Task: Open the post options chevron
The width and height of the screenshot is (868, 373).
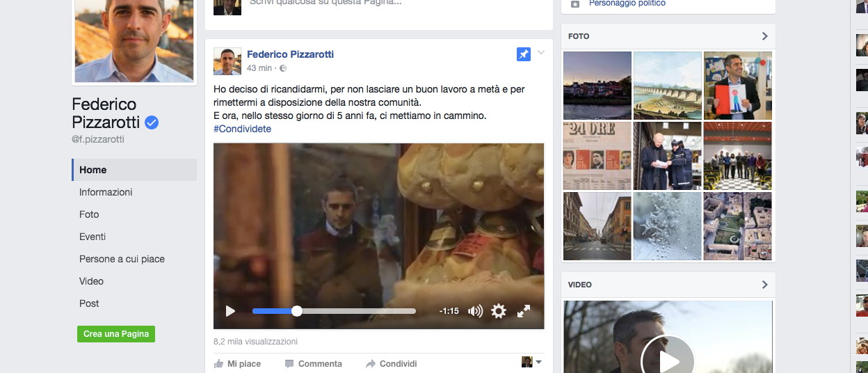Action: [541, 53]
